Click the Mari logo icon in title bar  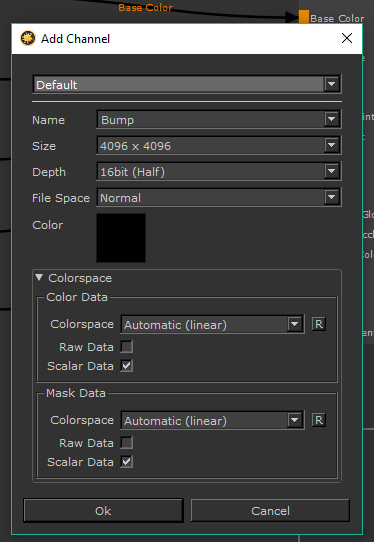pyautogui.click(x=28, y=38)
